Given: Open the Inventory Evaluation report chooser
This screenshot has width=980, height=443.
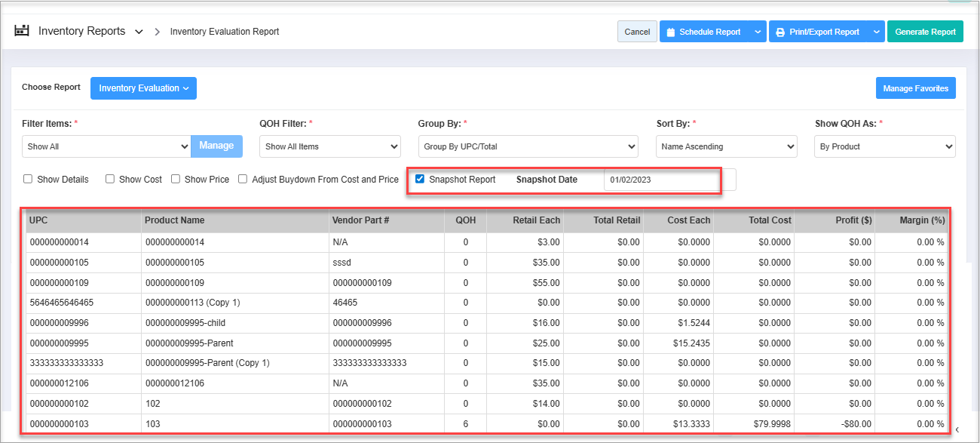Looking at the screenshot, I should pyautogui.click(x=143, y=88).
